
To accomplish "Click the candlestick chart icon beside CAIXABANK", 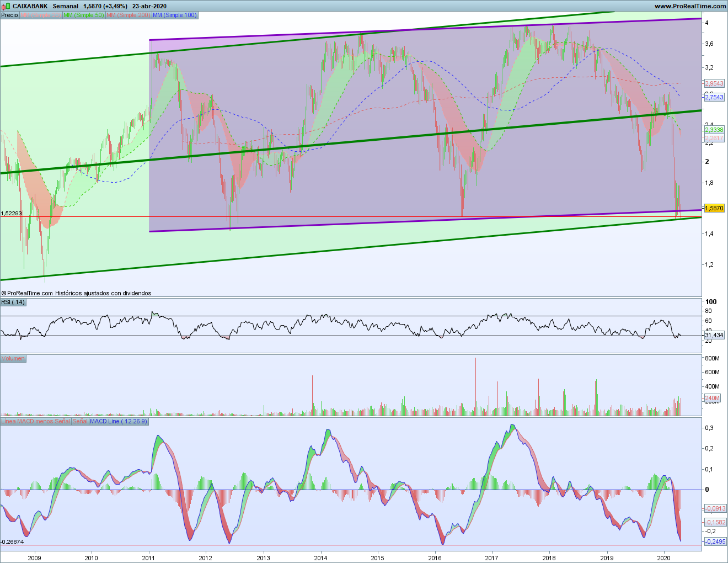I will coord(6,6).
